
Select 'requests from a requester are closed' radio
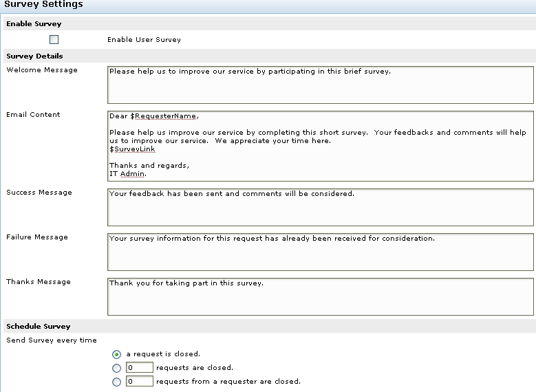click(116, 382)
